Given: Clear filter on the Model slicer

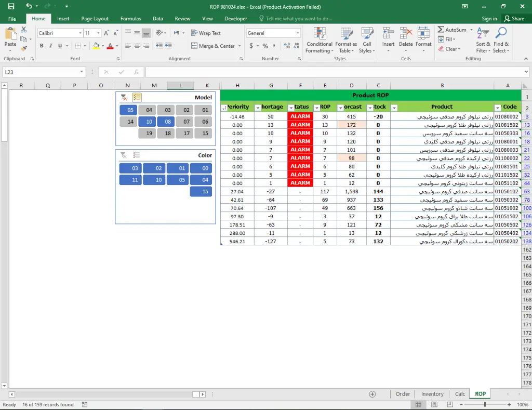Looking at the screenshot, I should click(x=124, y=97).
